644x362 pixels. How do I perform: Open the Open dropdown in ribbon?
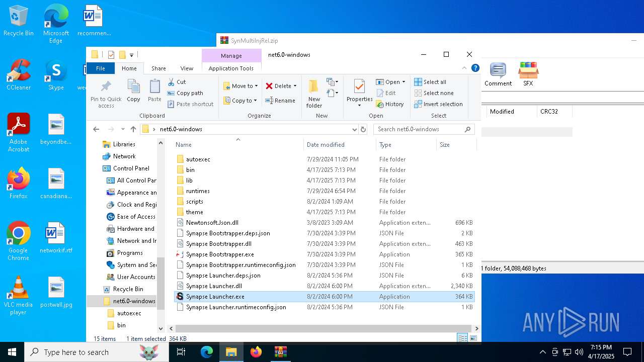click(391, 82)
